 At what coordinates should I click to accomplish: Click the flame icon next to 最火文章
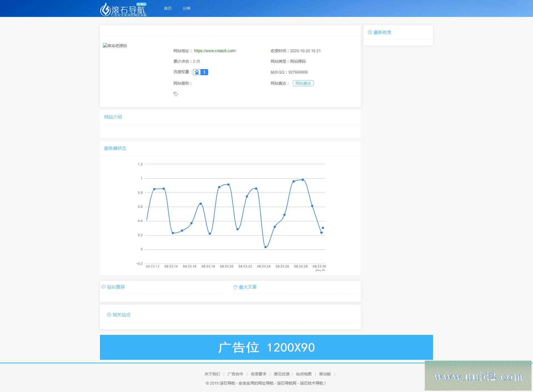[235, 287]
